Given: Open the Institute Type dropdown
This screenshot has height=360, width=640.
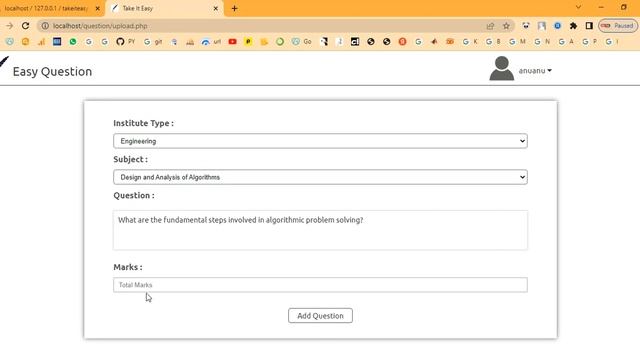Looking at the screenshot, I should (x=320, y=141).
